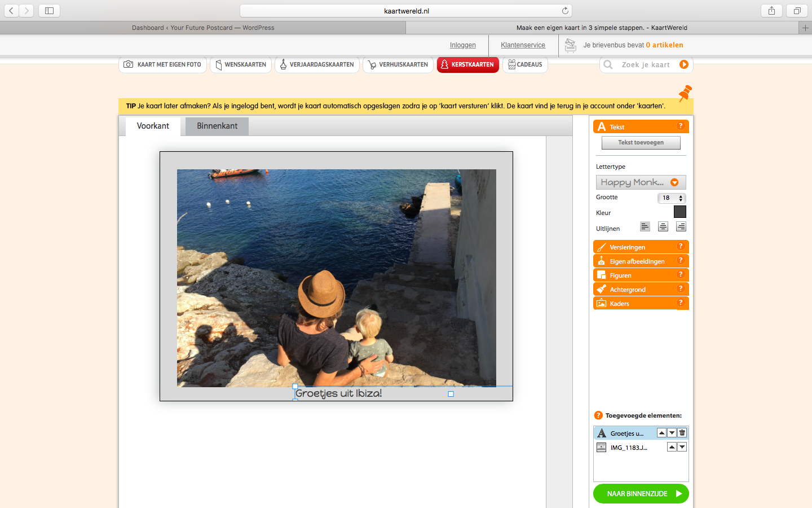812x508 pixels.
Task: Click the search arrow in Zoek je kaart
Action: (x=684, y=64)
